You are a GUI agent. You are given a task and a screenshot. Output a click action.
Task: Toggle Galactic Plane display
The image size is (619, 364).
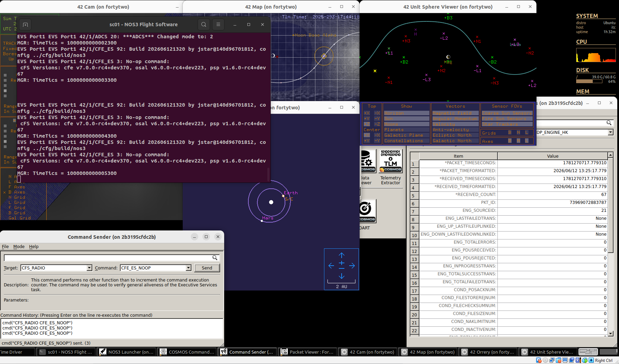pos(406,135)
